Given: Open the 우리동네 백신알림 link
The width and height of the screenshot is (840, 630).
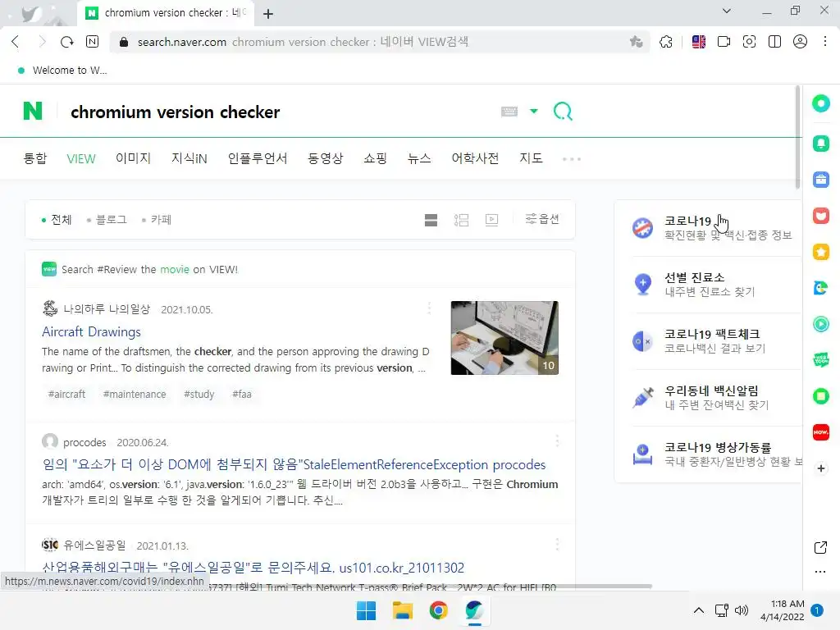Looking at the screenshot, I should pyautogui.click(x=701, y=398).
